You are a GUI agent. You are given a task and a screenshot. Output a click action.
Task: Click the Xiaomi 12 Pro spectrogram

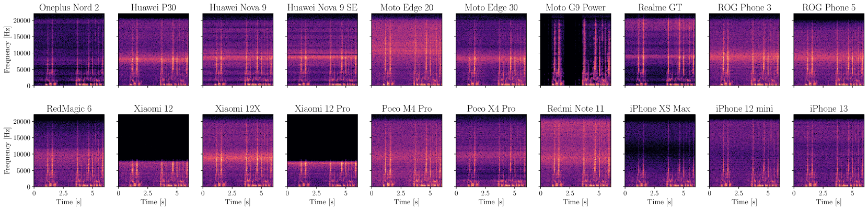click(322, 151)
